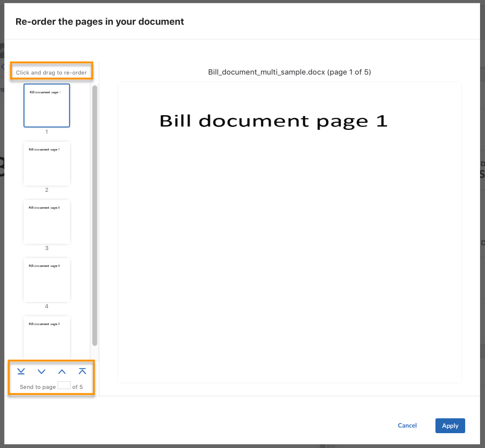Apply the page re-order changes
This screenshot has width=485, height=448.
(x=450, y=426)
